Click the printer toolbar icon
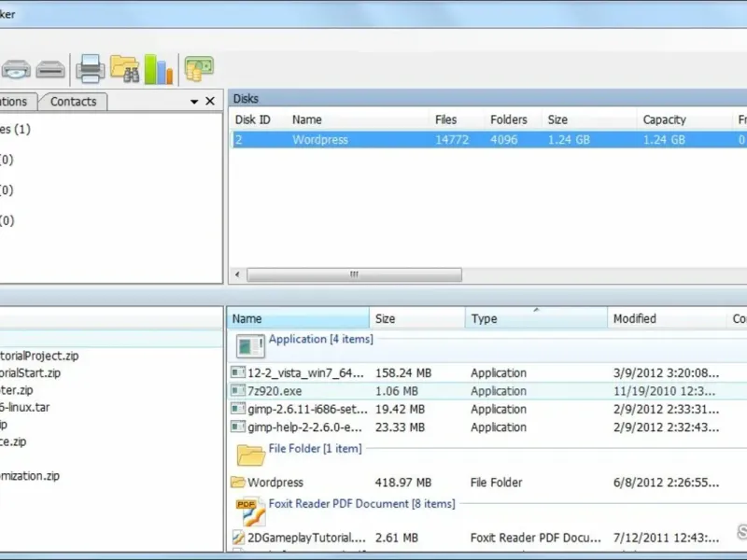 click(90, 69)
